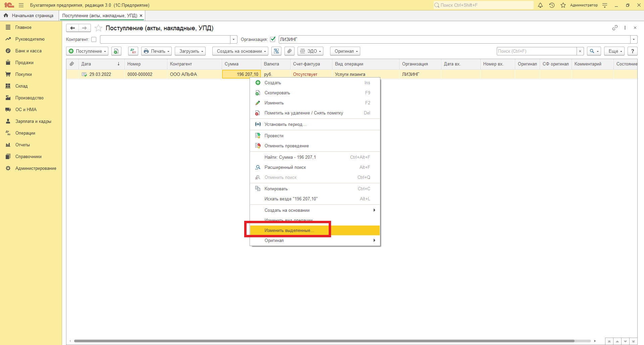The height and width of the screenshot is (345, 644).
Task: Open the ЭДО dropdown menu
Action: click(311, 51)
